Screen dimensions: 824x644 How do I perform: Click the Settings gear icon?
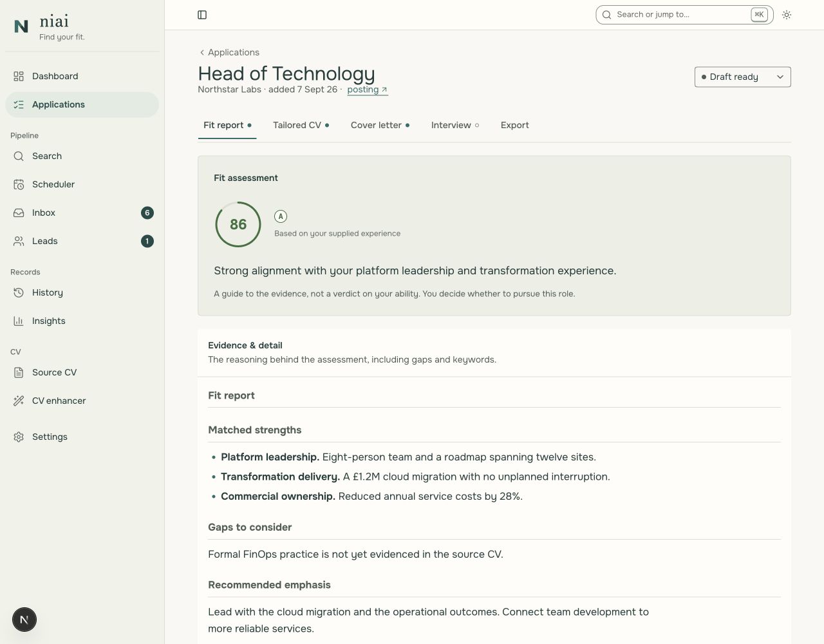[x=19, y=437]
